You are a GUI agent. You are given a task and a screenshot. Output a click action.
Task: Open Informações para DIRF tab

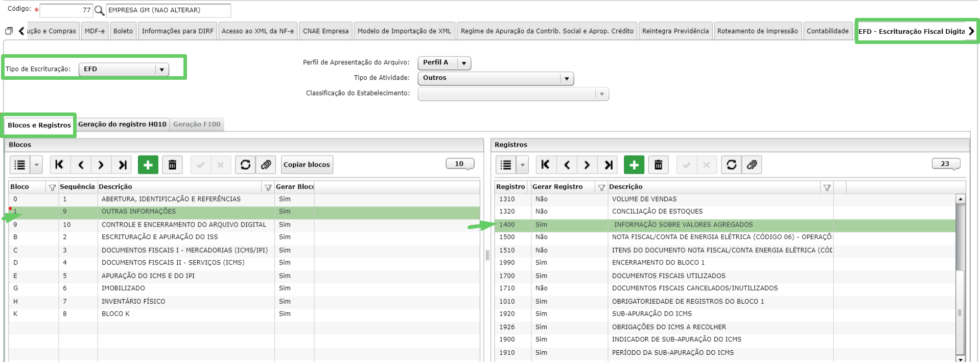pyautogui.click(x=177, y=31)
